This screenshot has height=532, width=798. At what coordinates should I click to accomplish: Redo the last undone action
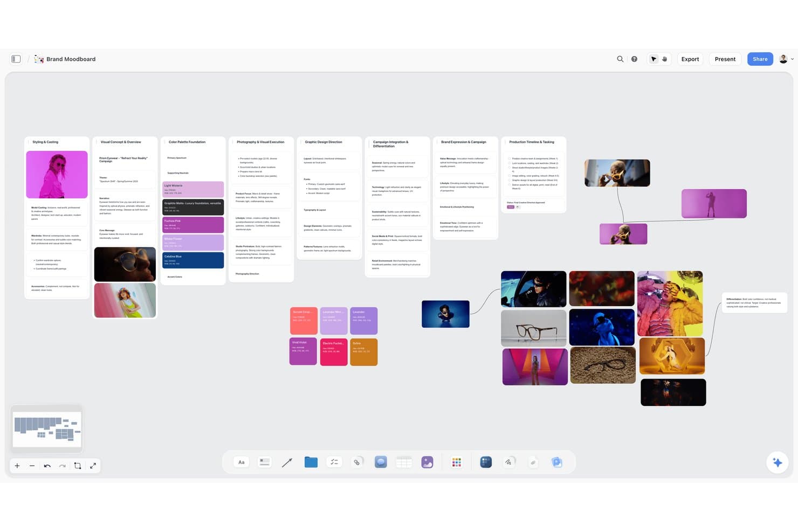point(63,466)
